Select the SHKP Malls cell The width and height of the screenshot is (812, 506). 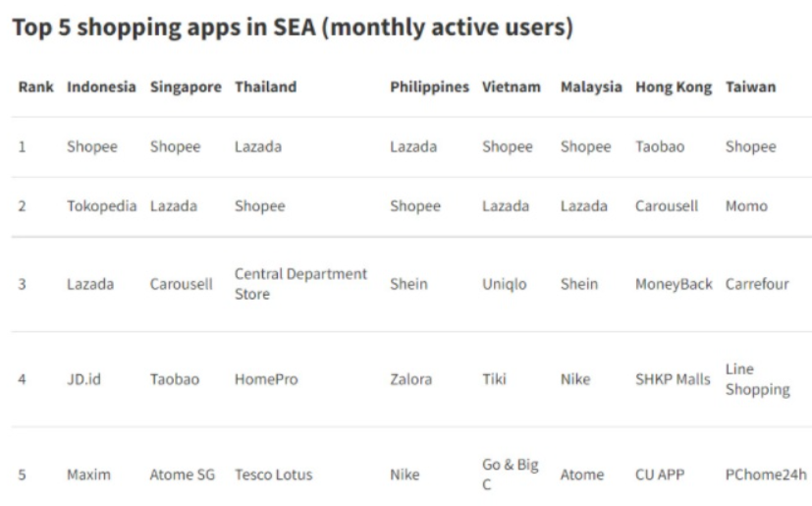tap(673, 379)
